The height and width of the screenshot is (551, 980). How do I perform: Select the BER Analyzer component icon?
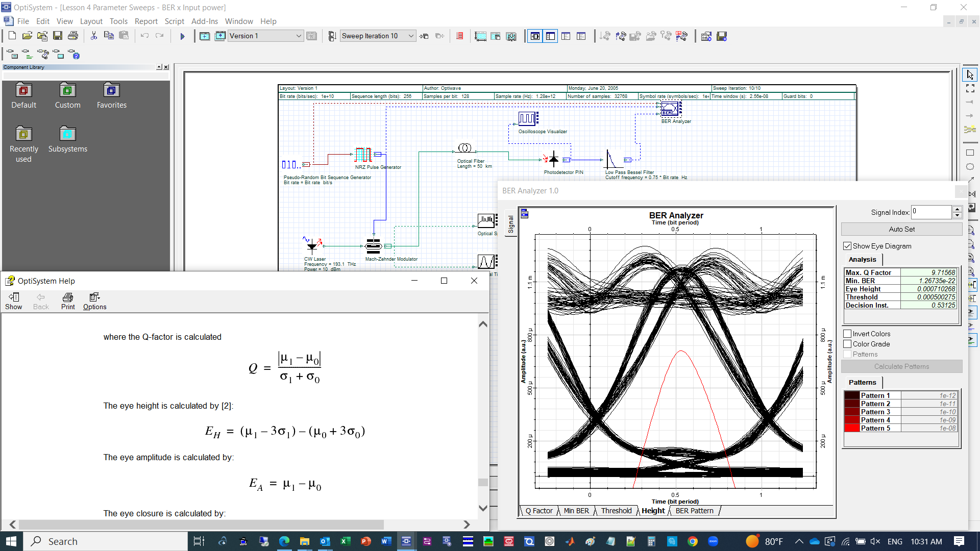670,109
